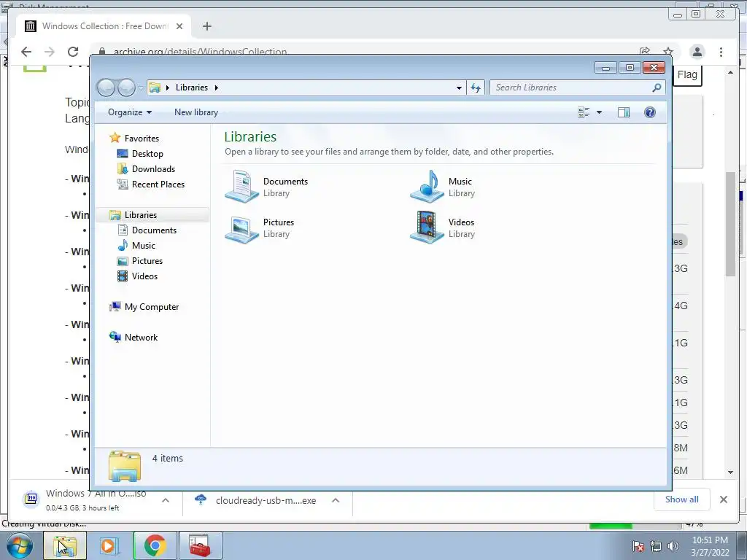747x560 pixels.
Task: Change your view icon in Explorer toolbar
Action: click(x=584, y=112)
